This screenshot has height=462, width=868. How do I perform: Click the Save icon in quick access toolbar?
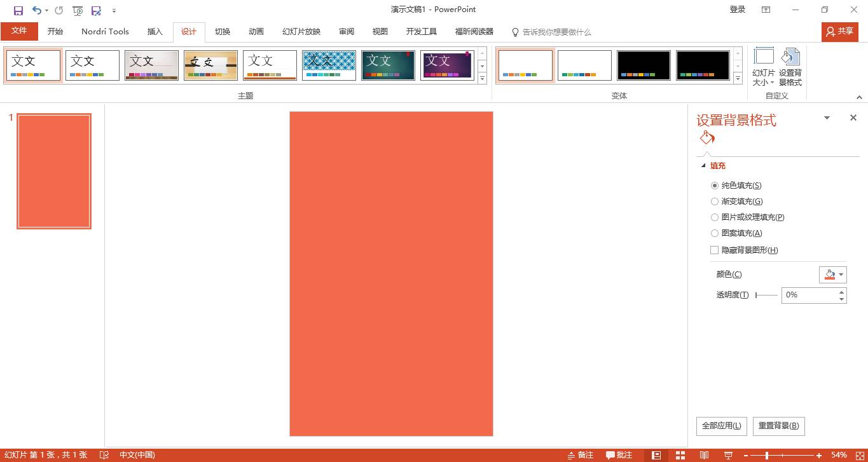pyautogui.click(x=18, y=10)
